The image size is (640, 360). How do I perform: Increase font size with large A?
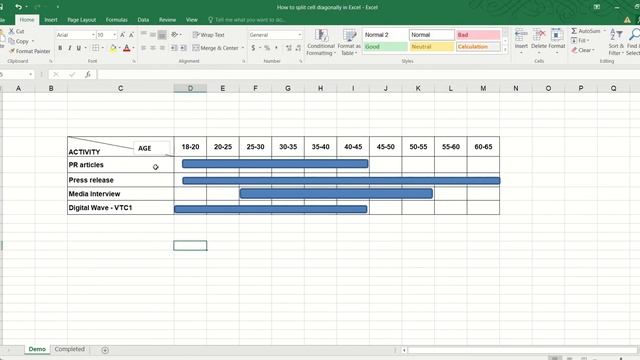pyautogui.click(x=122, y=35)
